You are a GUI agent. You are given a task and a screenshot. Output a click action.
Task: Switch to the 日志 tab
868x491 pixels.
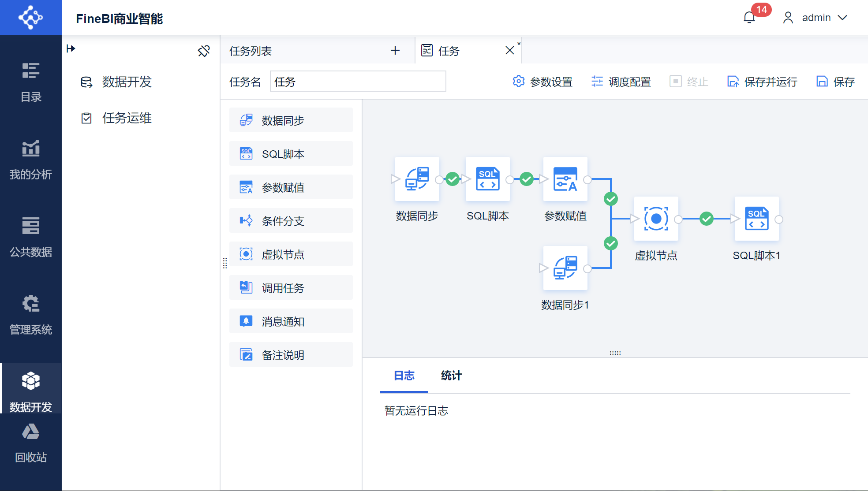(x=404, y=376)
